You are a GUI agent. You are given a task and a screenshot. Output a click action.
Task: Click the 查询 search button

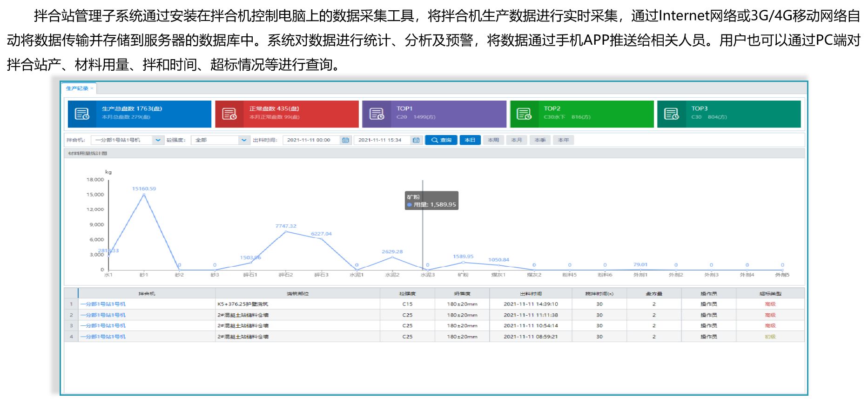(x=441, y=140)
